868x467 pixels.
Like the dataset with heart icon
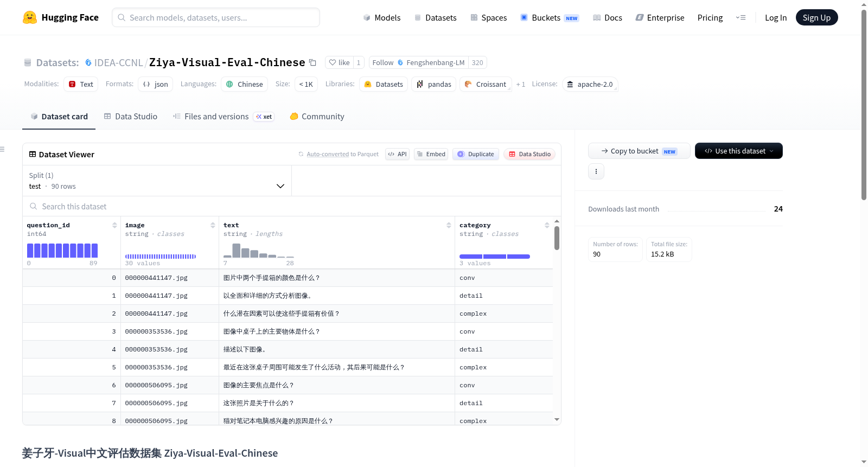tap(340, 62)
